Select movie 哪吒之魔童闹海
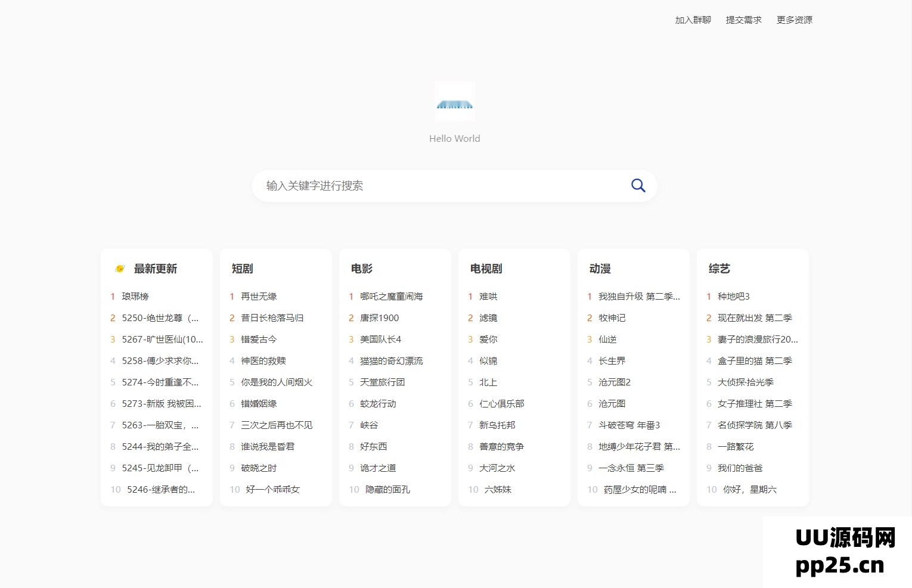Screen dimensions: 912x588 point(391,297)
